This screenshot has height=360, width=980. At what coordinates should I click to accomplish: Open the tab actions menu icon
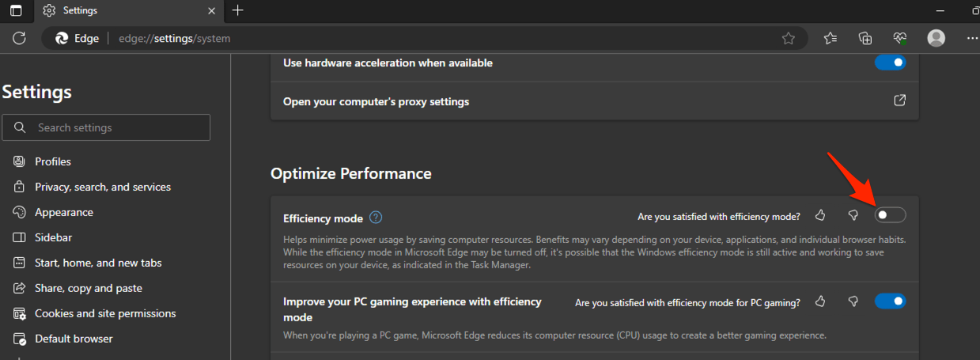click(16, 10)
